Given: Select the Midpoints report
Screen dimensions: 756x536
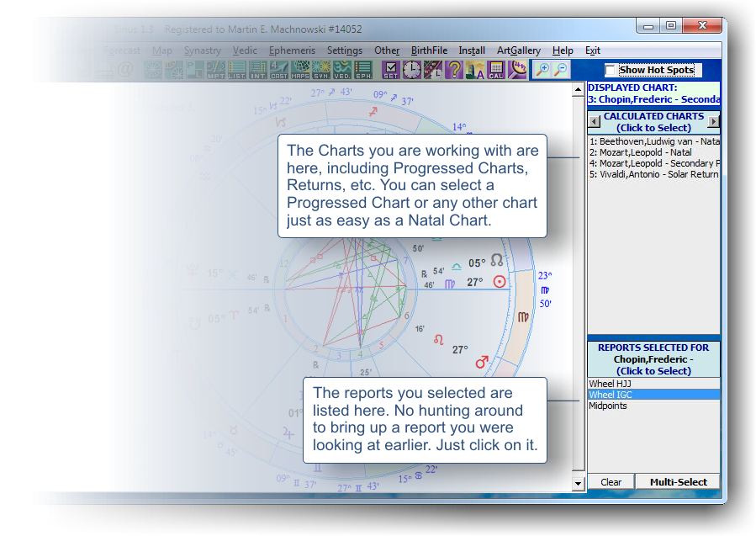Looking at the screenshot, I should (654, 406).
